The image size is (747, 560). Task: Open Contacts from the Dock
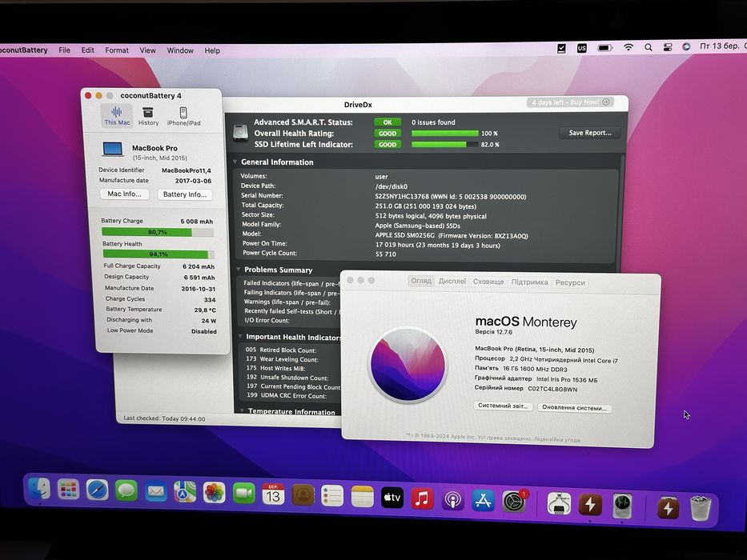(303, 495)
